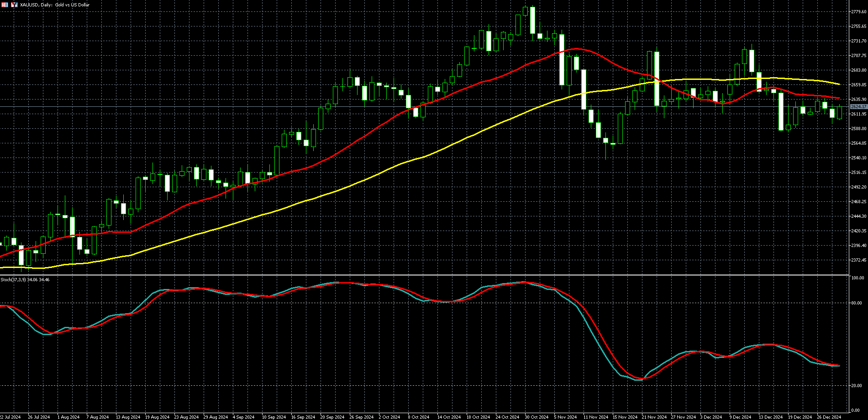Select the current price label 2624.17
Screen dimensions: 868x420
tap(858, 106)
